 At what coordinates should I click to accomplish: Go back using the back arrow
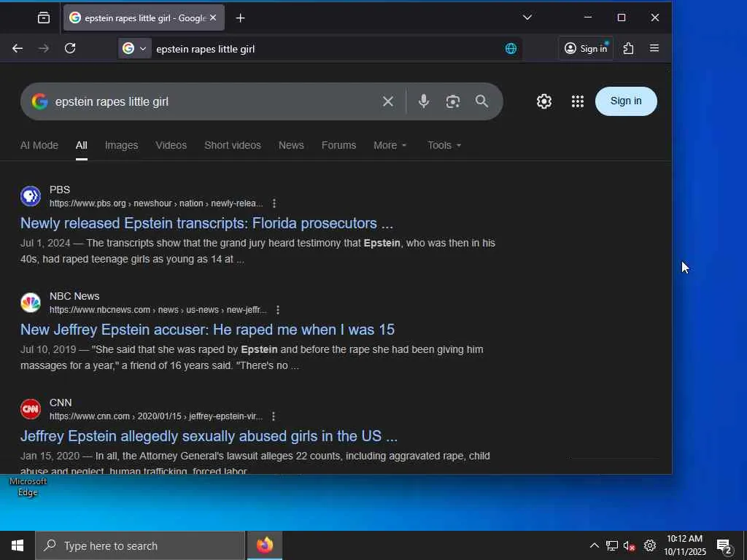coord(18,49)
